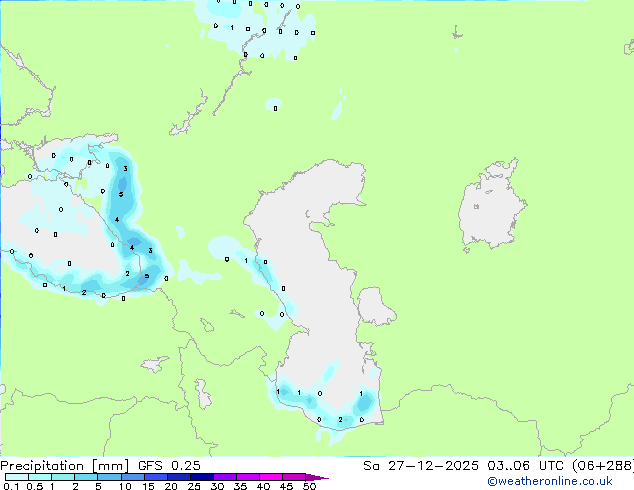Click the 'GFS 0.25' model label
634x490 pixels.
tap(169, 466)
